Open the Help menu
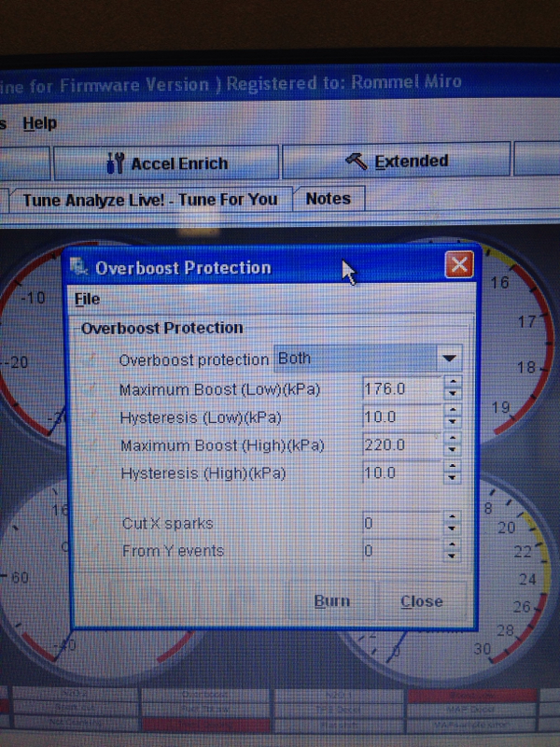 (39, 123)
